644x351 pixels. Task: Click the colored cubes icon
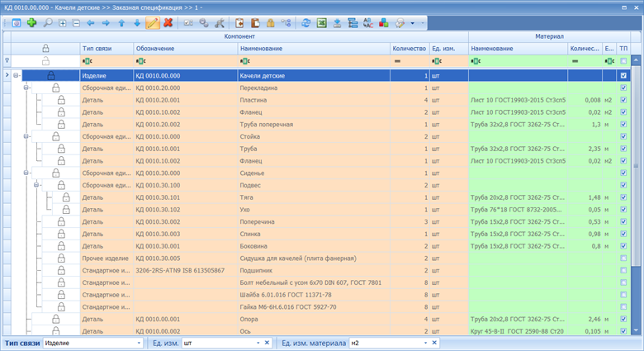(x=384, y=23)
